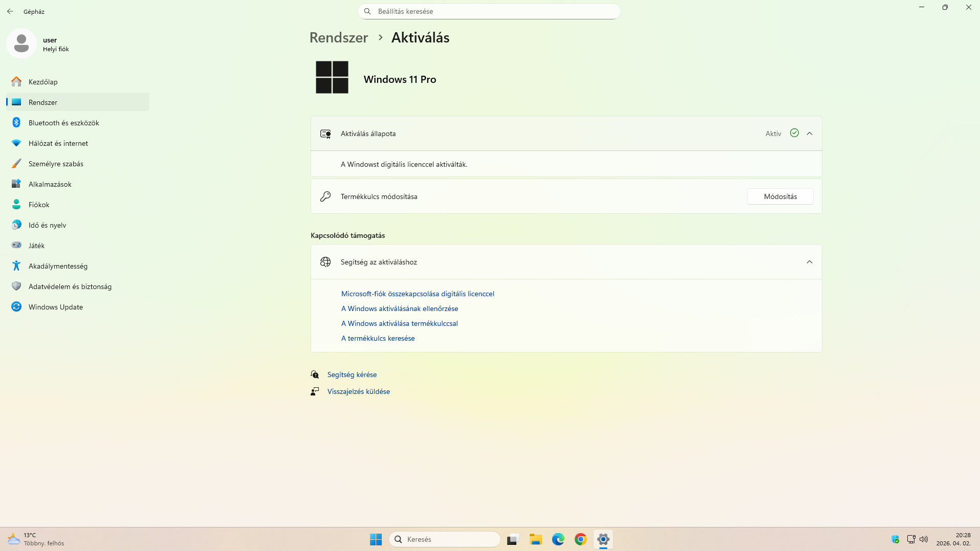Select Rendszer in the sidebar

(78, 102)
